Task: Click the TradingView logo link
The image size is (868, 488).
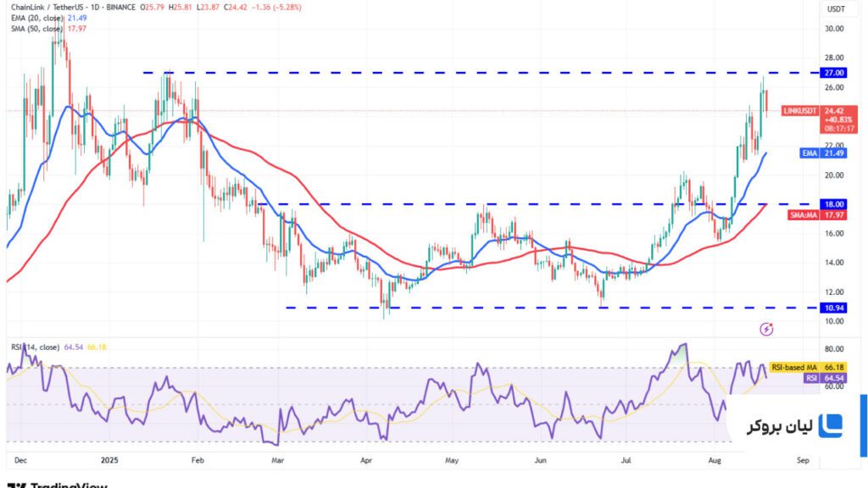Action: click(x=57, y=485)
